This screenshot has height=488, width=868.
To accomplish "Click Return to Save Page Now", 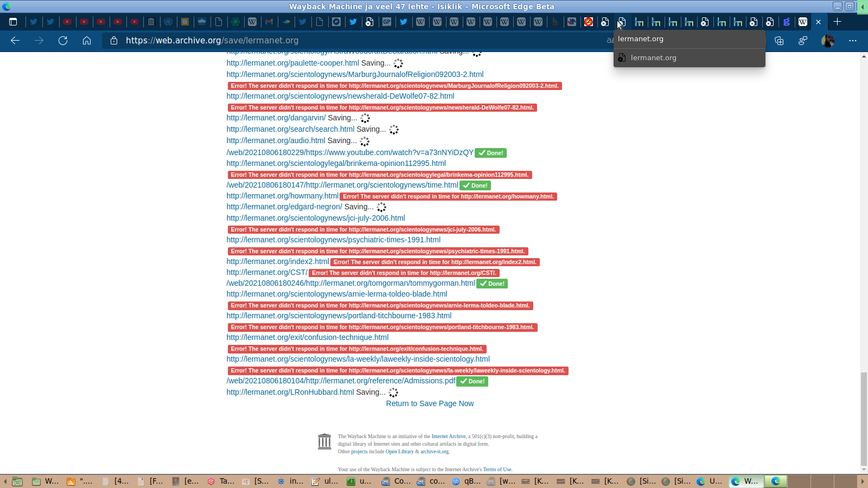I will click(x=430, y=403).
